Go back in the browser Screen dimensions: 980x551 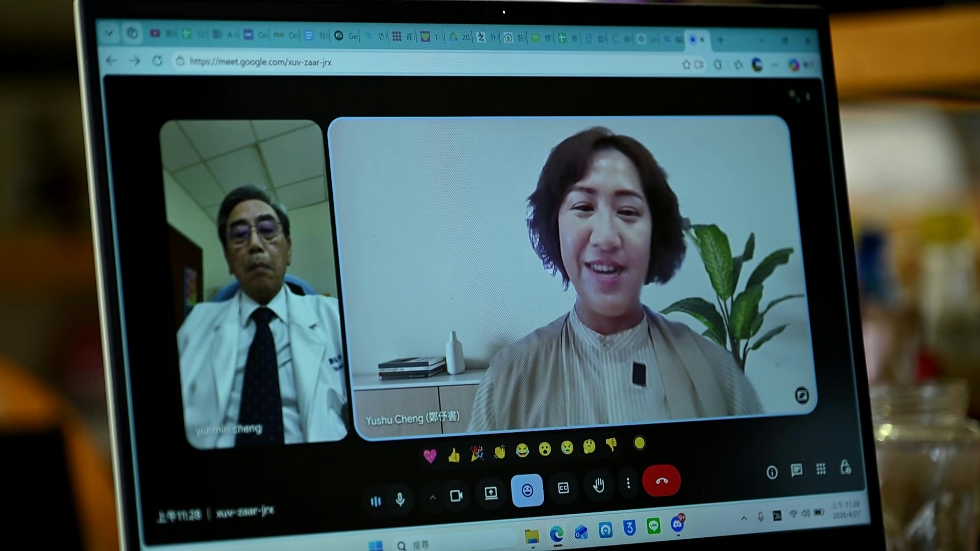point(111,61)
